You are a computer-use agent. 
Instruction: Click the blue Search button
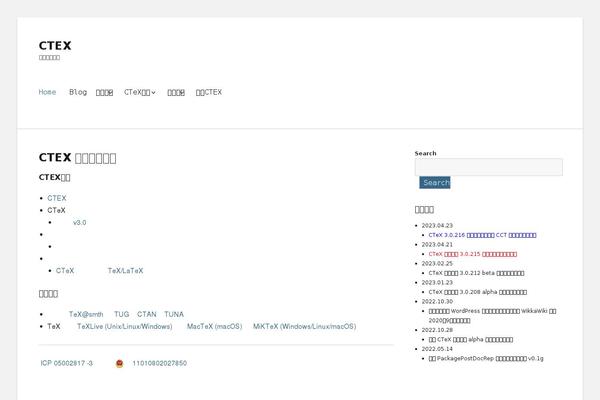coord(435,183)
